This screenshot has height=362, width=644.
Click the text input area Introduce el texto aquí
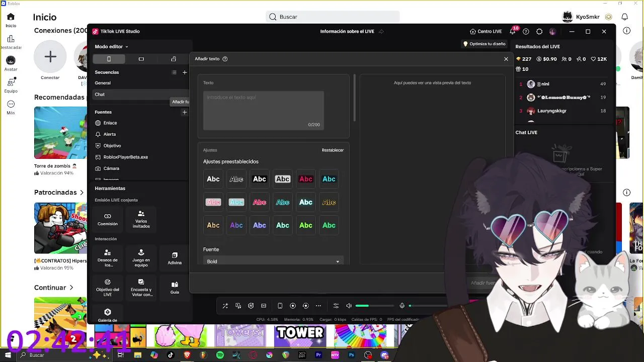tap(264, 110)
